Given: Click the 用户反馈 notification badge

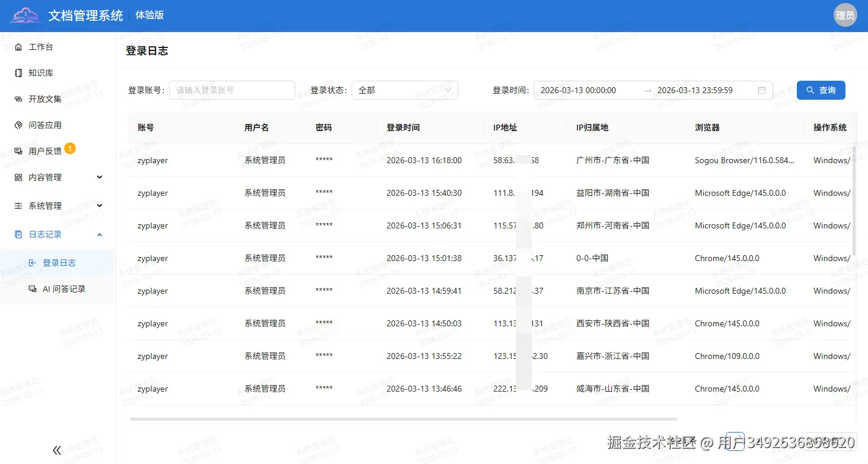Looking at the screenshot, I should (x=70, y=148).
